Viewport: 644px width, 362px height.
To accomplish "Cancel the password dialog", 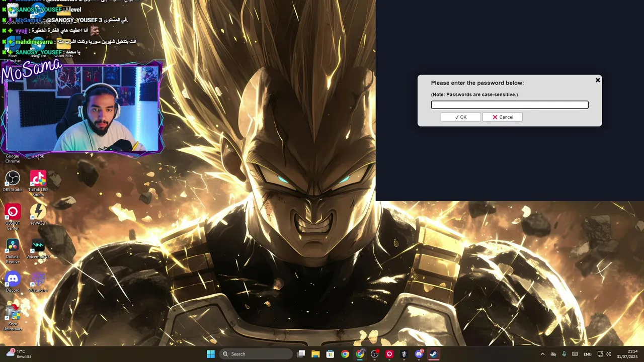I will 502,117.
